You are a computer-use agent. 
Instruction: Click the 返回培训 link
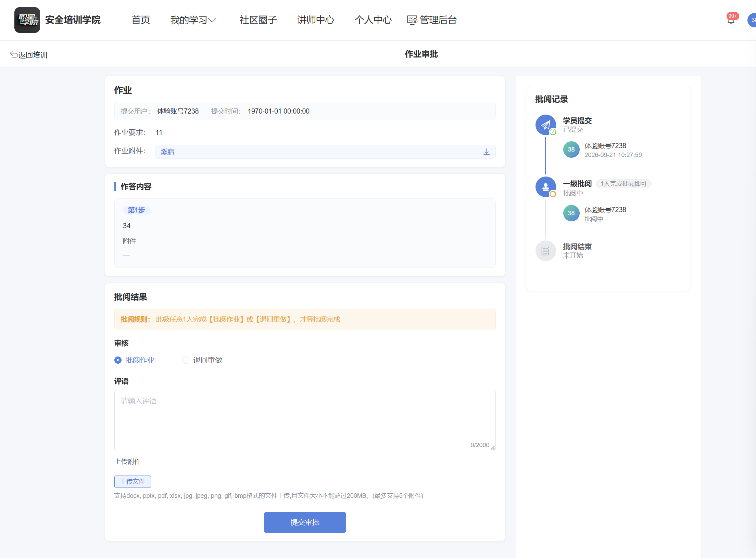click(x=33, y=55)
